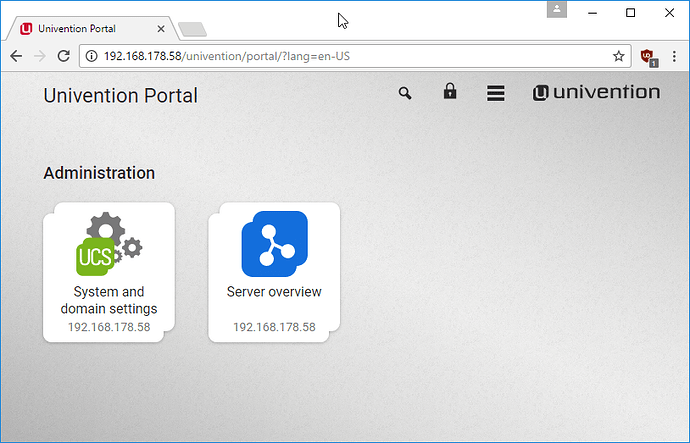The width and height of the screenshot is (690, 443).
Task: Click 192.168.178.58 under System and domain settings
Action: [109, 327]
